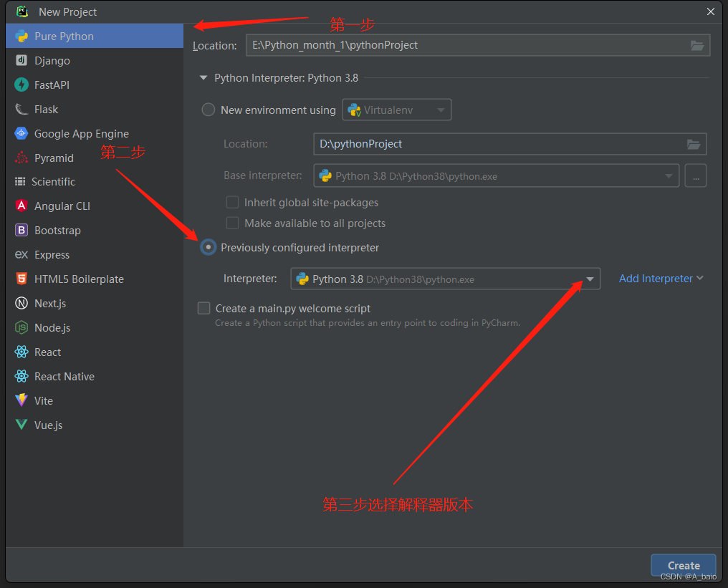
Task: Click python icon in Interpreter combo box
Action: tap(302, 279)
